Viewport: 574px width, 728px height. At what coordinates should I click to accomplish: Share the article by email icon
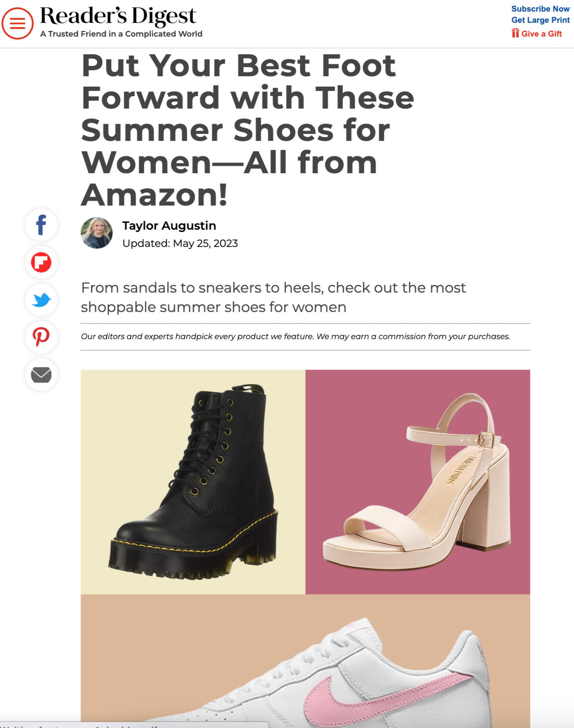[41, 375]
